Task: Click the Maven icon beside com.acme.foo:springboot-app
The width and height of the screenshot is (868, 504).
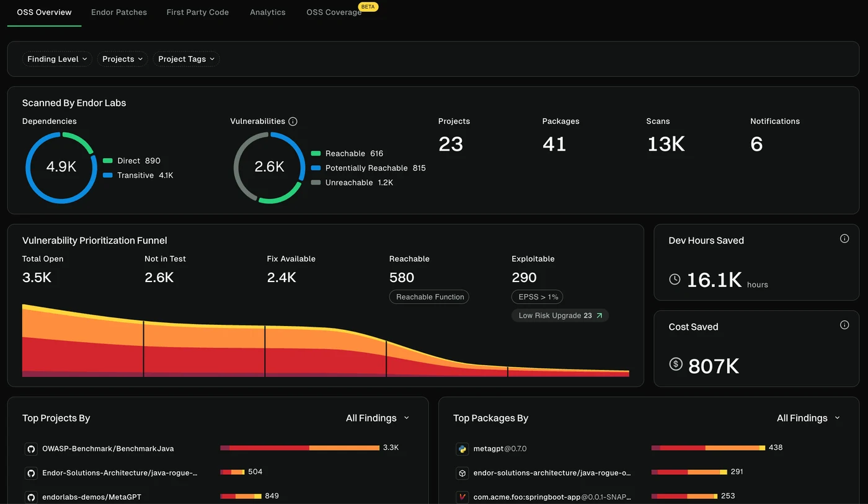Action: point(462,497)
